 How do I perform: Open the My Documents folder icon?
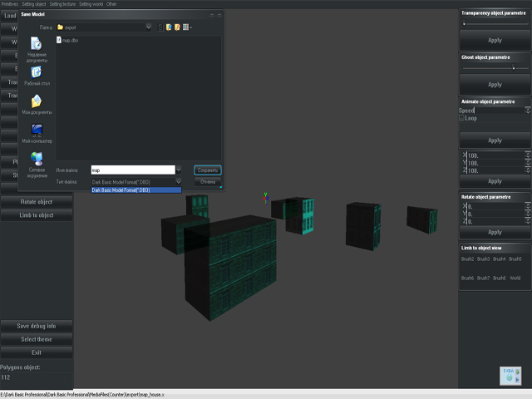point(36,103)
